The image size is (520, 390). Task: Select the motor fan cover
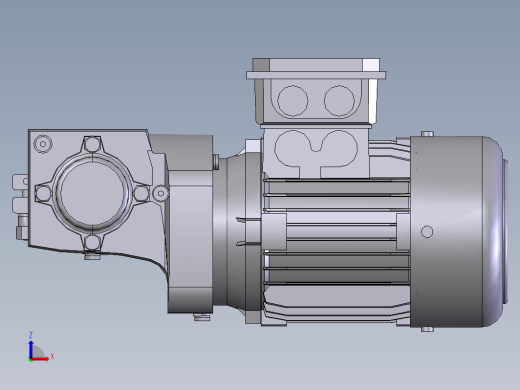[457, 231]
